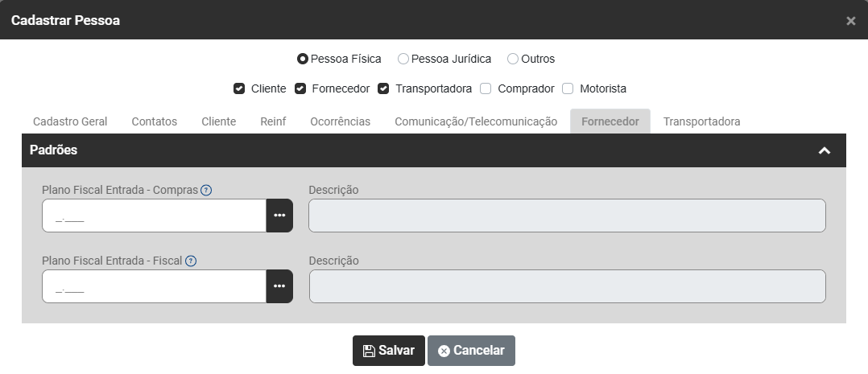Open the Contatos tab
The image size is (868, 374).
coord(155,121)
